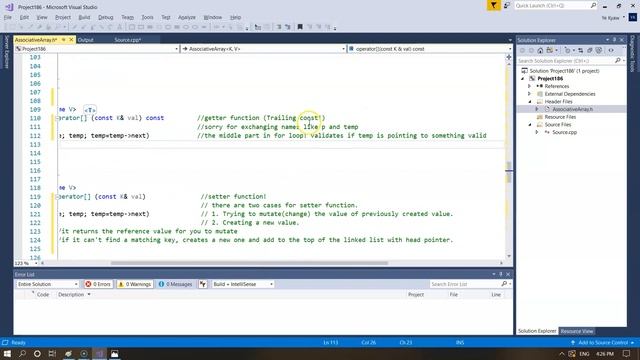Open the operator[] member dropdown
The height and width of the screenshot is (360, 640).
pyautogui.click(x=430, y=49)
